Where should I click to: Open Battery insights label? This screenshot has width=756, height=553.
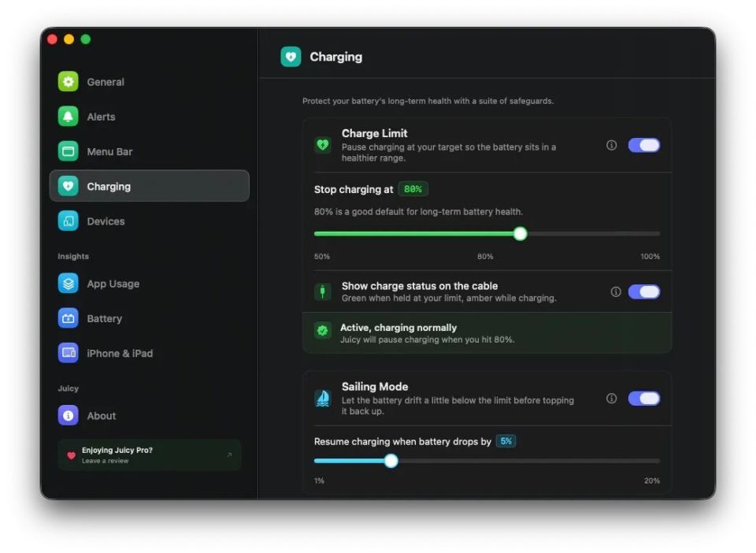[x=105, y=319]
